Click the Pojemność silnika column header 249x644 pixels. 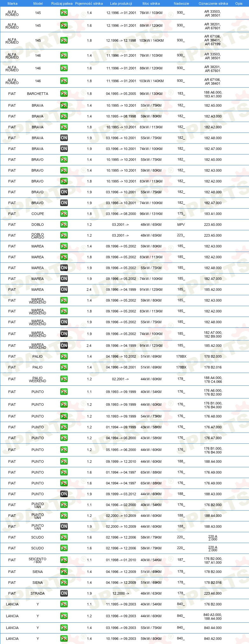coord(89,4)
